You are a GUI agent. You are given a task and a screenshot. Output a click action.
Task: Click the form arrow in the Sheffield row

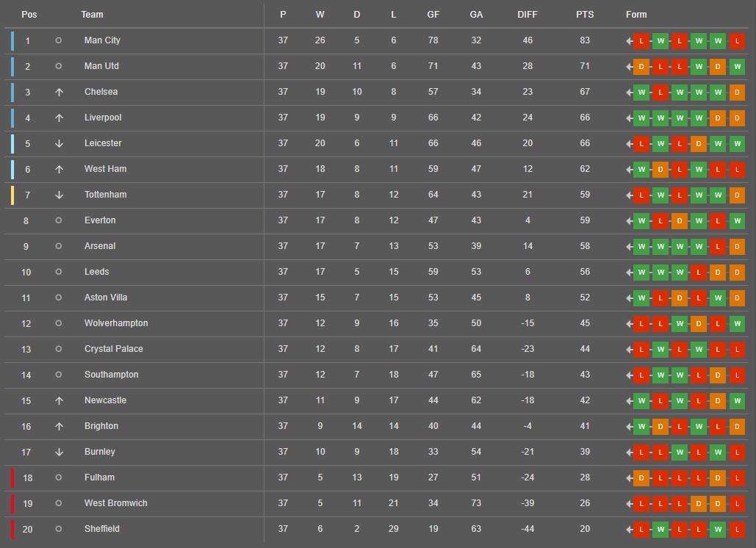[629, 529]
